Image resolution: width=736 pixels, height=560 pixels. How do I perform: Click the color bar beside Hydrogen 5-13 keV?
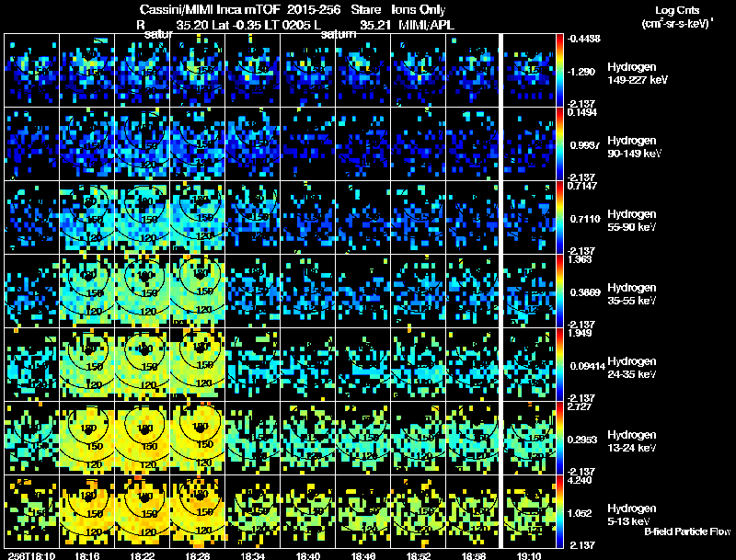tap(559, 511)
